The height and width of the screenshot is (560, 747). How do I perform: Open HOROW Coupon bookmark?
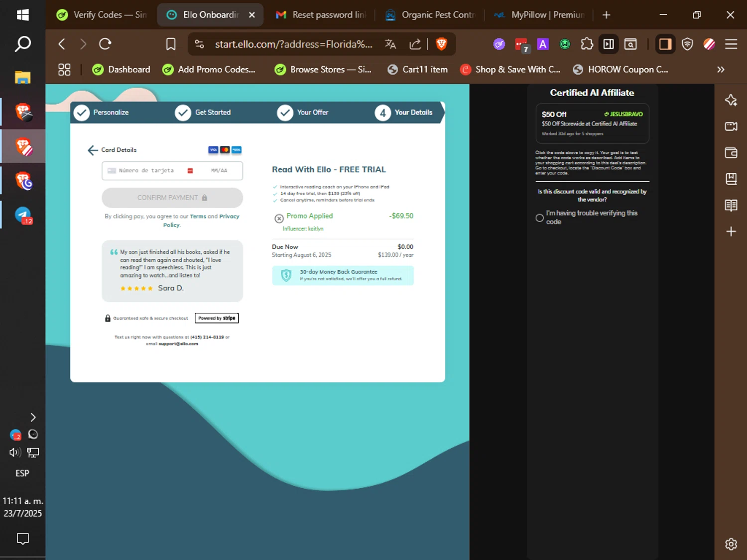[621, 70]
